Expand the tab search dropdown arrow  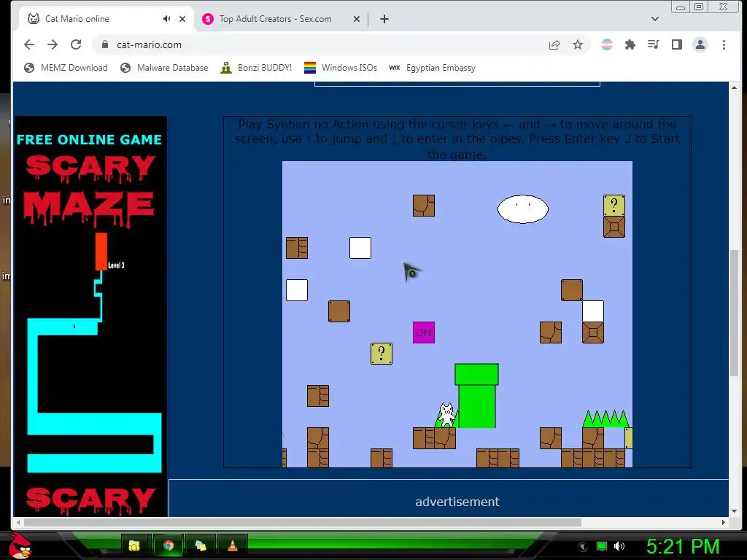pos(654,19)
